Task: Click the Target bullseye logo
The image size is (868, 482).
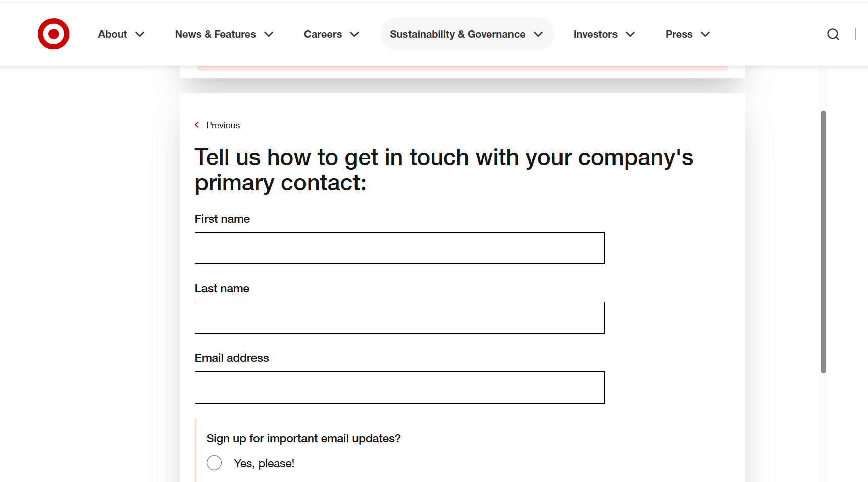Action: coord(54,34)
